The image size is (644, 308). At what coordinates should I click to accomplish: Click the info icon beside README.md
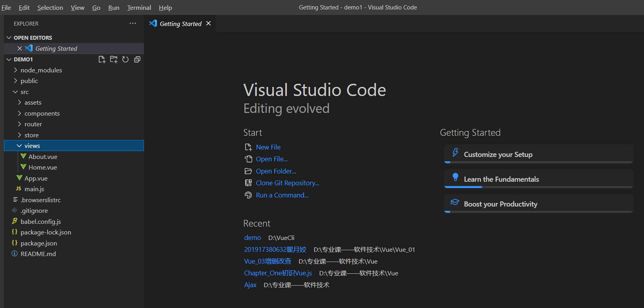click(x=15, y=253)
